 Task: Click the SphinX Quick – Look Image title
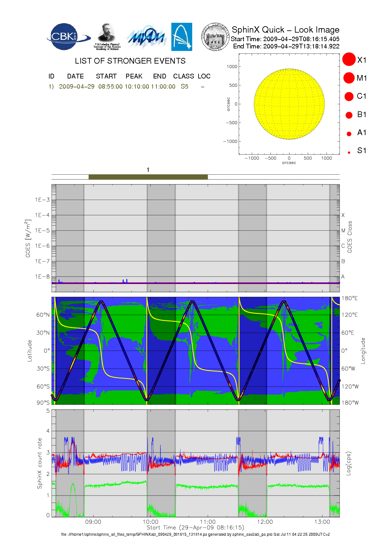point(285,30)
